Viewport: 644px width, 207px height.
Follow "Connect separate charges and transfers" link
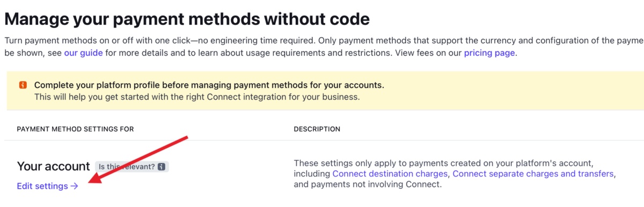[x=533, y=174]
